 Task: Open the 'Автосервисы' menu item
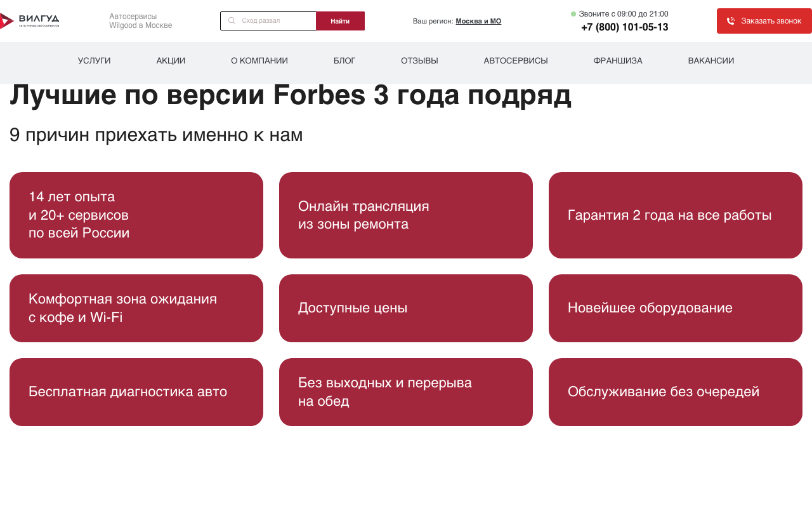[516, 61]
